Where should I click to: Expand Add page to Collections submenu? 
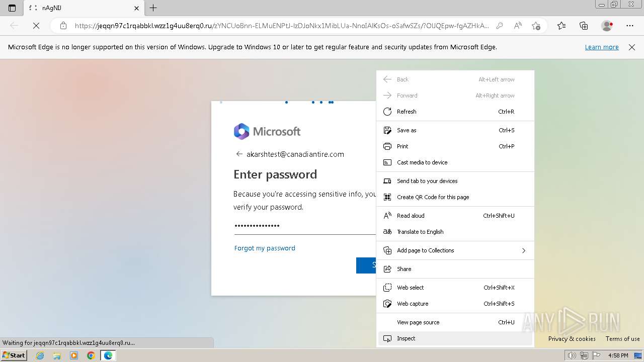click(455, 250)
